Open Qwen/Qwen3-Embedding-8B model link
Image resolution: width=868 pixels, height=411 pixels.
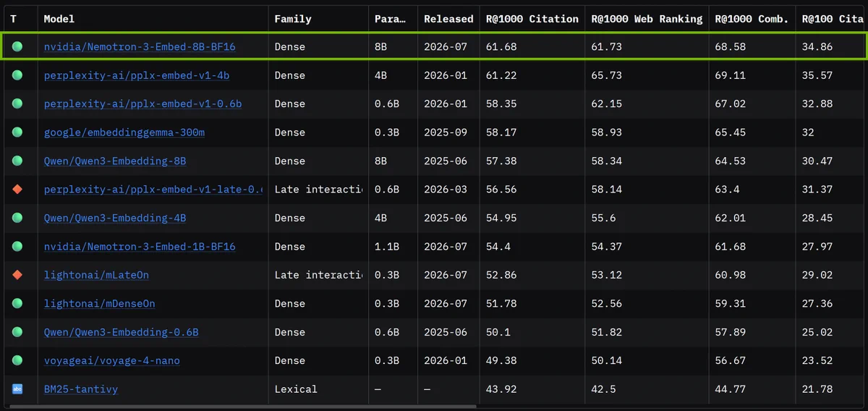[115, 161]
